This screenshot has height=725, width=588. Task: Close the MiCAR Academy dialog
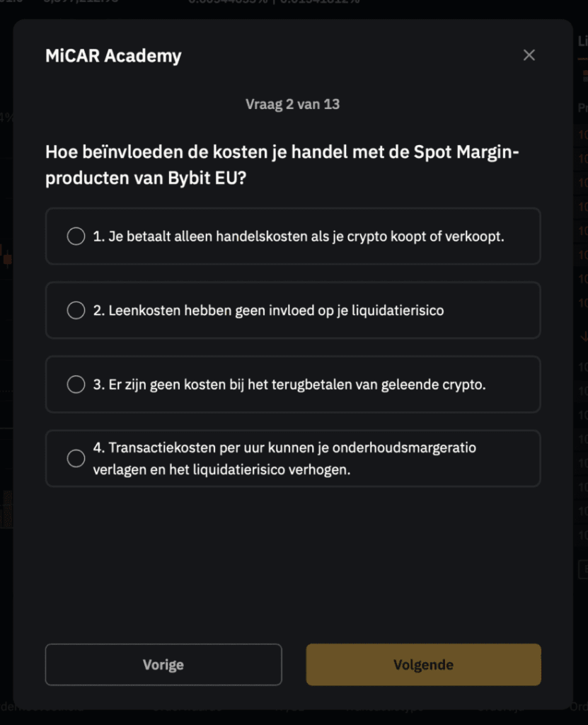[x=529, y=55]
